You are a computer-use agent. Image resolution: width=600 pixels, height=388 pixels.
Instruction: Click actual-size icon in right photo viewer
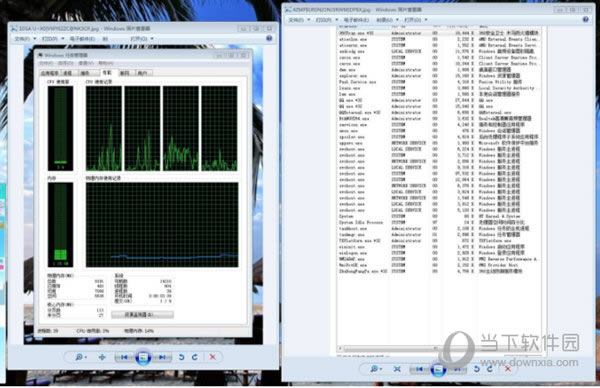(397, 369)
